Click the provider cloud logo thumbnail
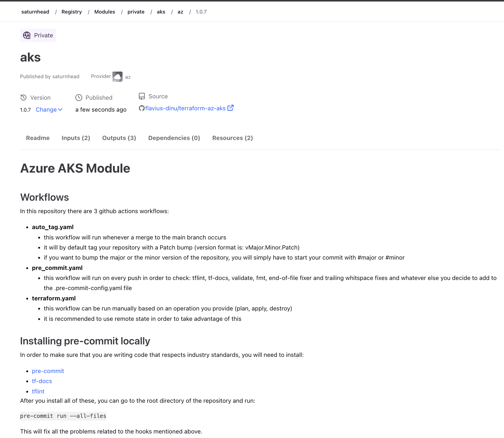504x438 pixels. click(x=118, y=77)
